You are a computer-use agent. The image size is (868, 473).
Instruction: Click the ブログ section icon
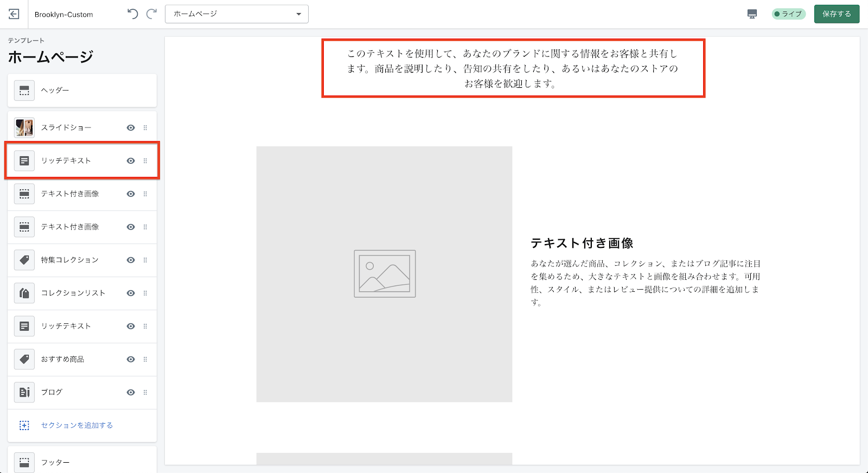pos(24,392)
